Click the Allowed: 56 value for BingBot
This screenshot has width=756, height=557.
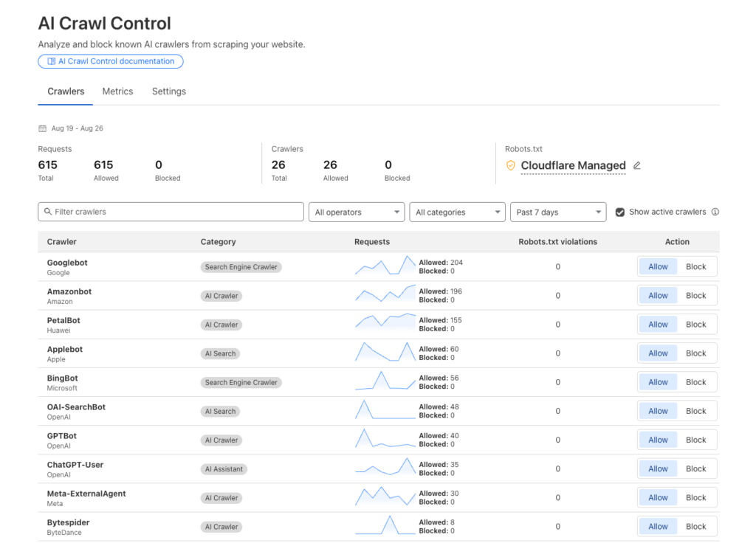coord(439,378)
